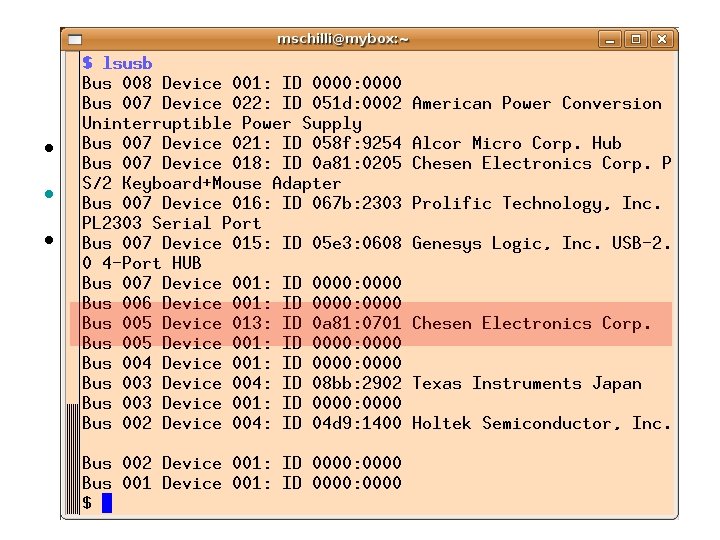This screenshot has height=540, width=720.
Task: Select Holtek Semiconductor, Inc. line
Action: (377, 423)
